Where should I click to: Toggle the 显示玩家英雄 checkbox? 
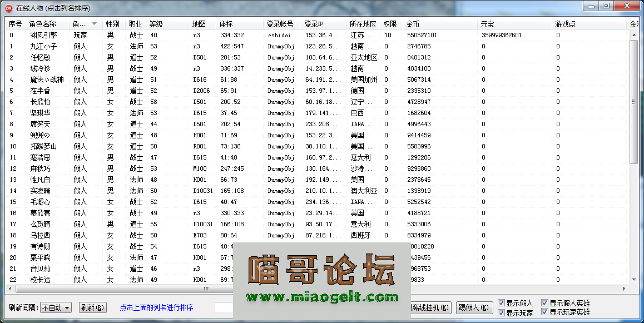[545, 312]
